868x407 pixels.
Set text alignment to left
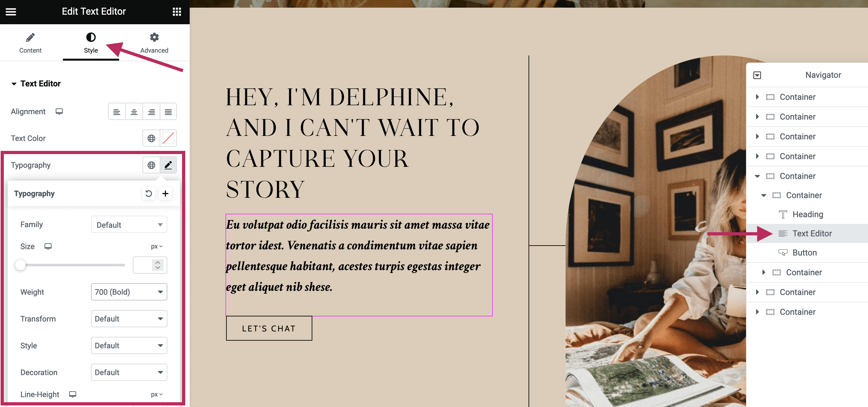117,112
